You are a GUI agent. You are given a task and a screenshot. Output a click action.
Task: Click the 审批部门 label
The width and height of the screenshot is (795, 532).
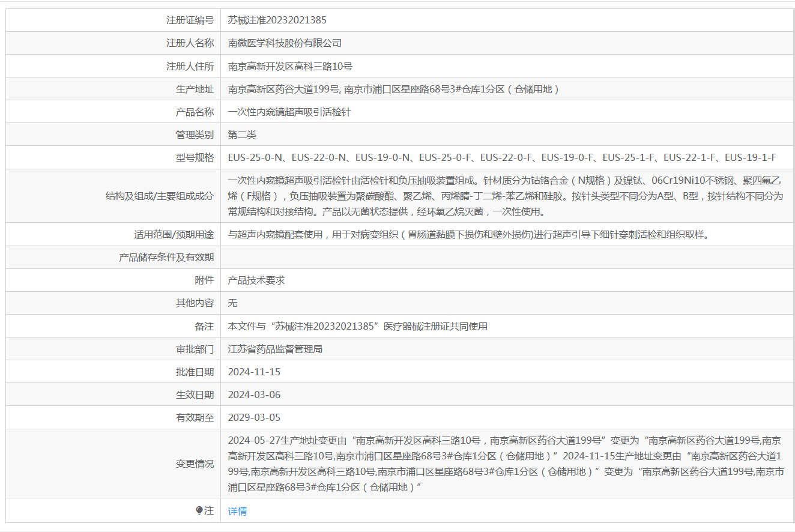(195, 349)
